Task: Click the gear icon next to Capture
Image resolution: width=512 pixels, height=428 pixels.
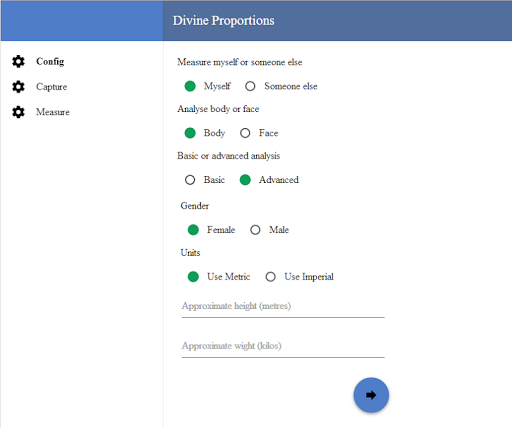Action: tap(18, 87)
